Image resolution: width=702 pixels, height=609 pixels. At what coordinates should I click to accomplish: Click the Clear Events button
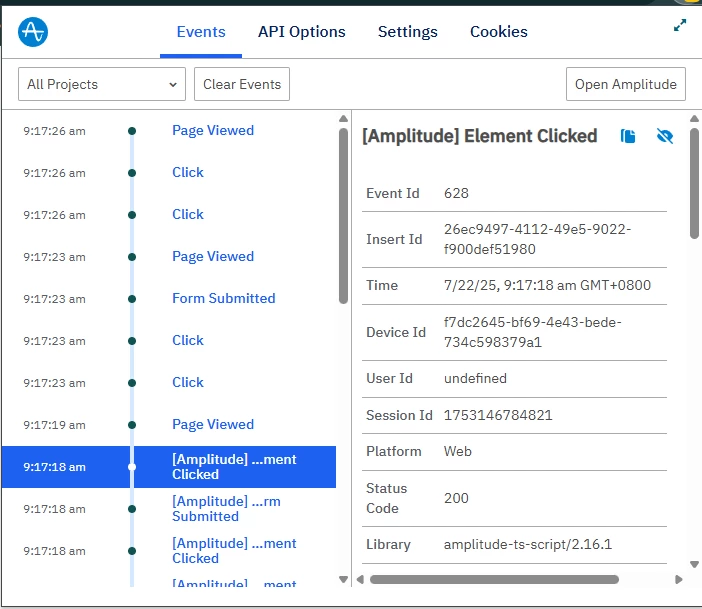242,84
